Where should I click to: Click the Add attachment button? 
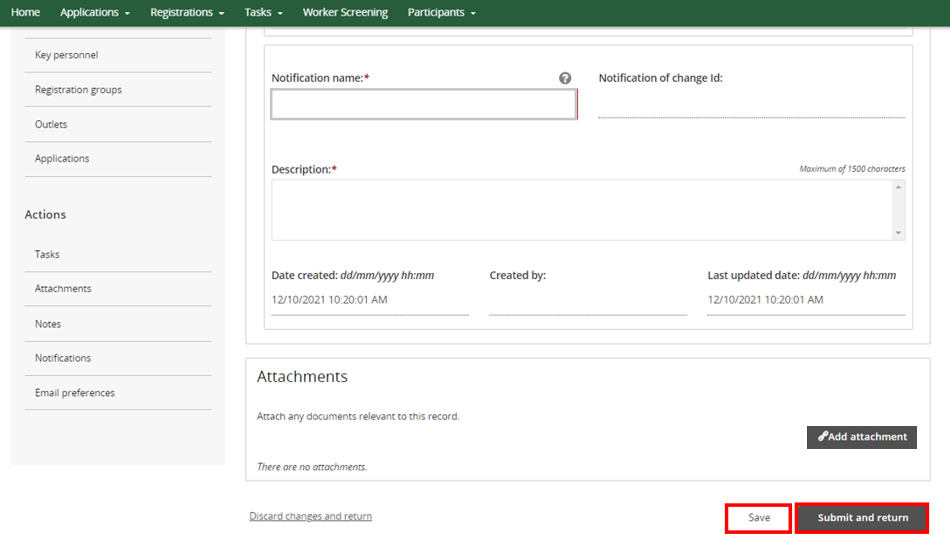(861, 437)
